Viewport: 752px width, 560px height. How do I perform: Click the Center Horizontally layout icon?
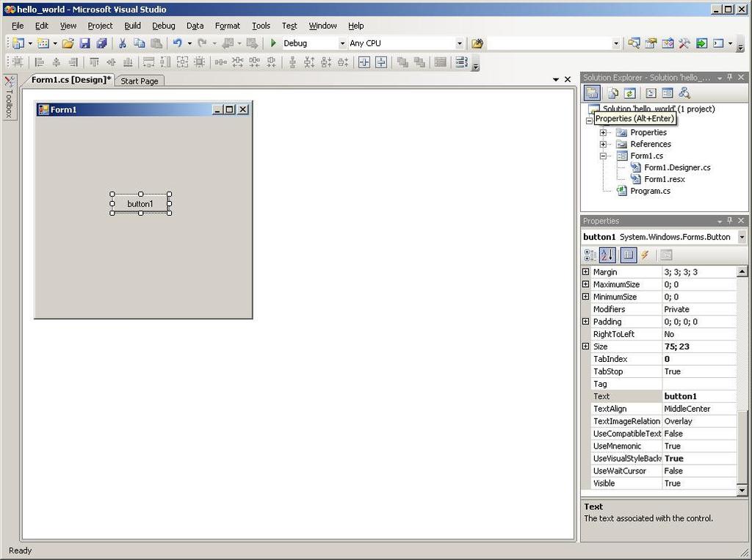[x=364, y=62]
